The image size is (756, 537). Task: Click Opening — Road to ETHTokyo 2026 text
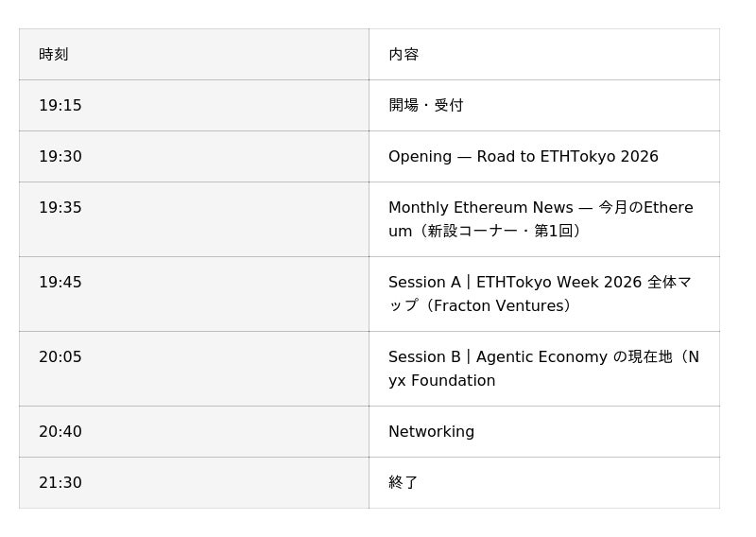[x=524, y=157]
